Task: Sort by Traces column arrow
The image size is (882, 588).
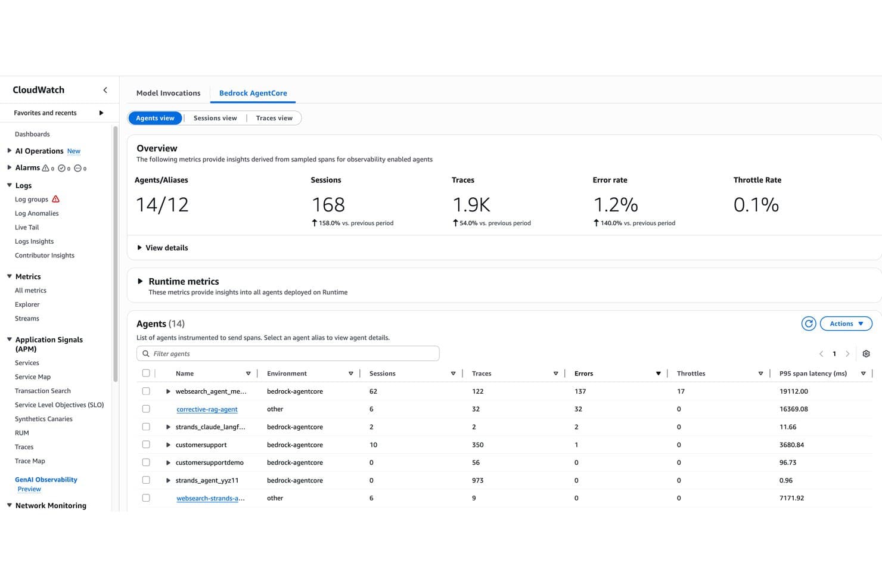Action: click(x=556, y=374)
